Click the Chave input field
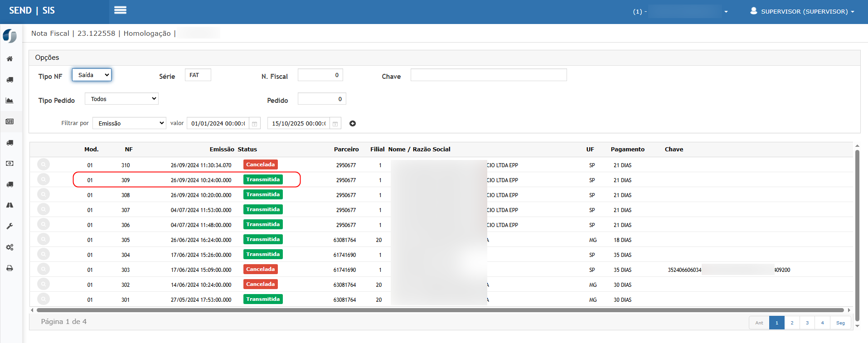 pos(488,75)
